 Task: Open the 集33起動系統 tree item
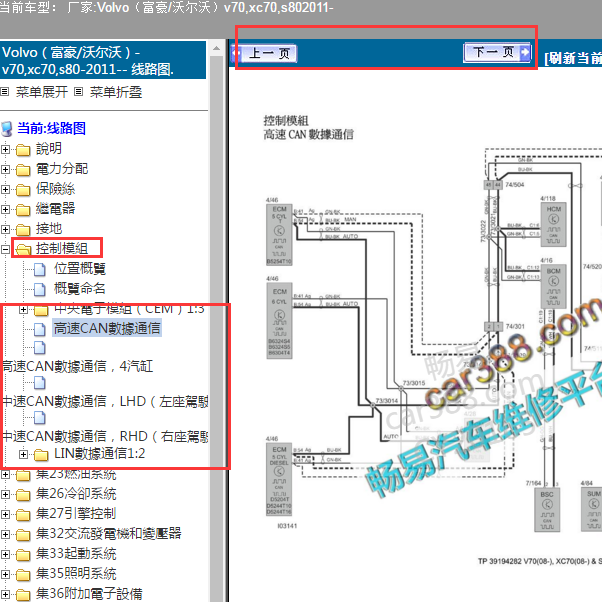point(76,554)
